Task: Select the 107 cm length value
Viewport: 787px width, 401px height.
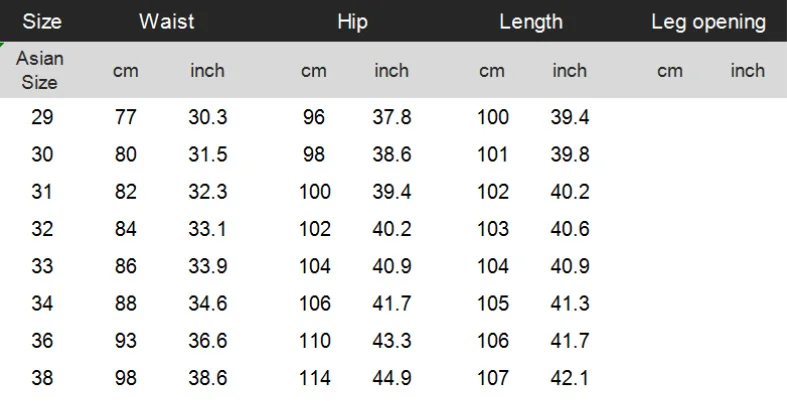Action: [492, 380]
